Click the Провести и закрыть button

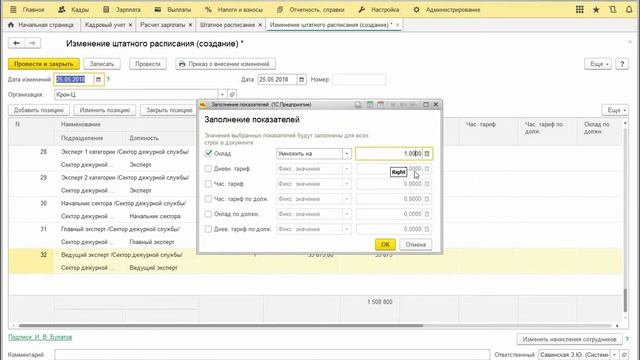(44, 64)
